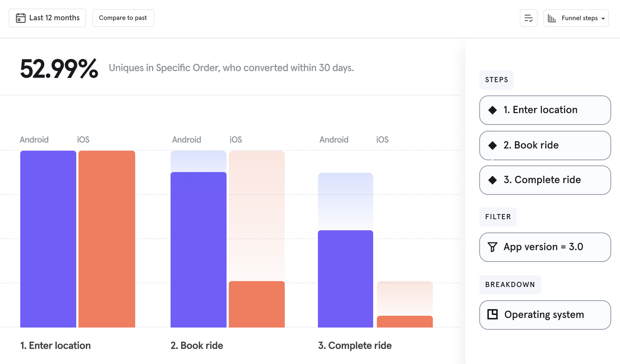Click the iOS label above Complete ride
The image size is (620, 364).
382,140
